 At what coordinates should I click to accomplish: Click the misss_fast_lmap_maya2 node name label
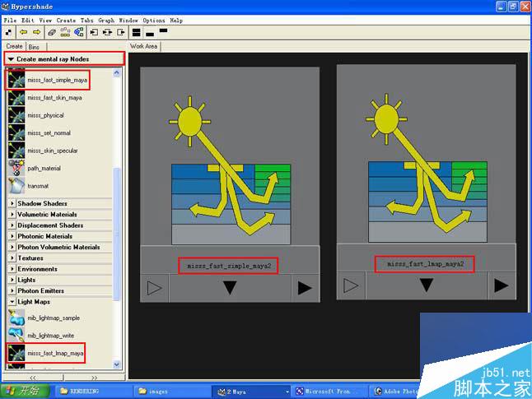click(425, 264)
